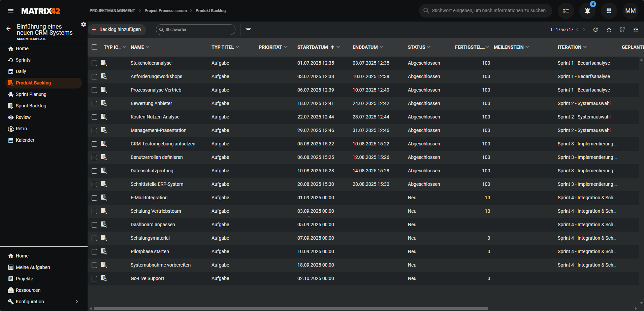This screenshot has height=311, width=644.
Task: Tick the select-all checkbox in header
Action: pos(94,47)
